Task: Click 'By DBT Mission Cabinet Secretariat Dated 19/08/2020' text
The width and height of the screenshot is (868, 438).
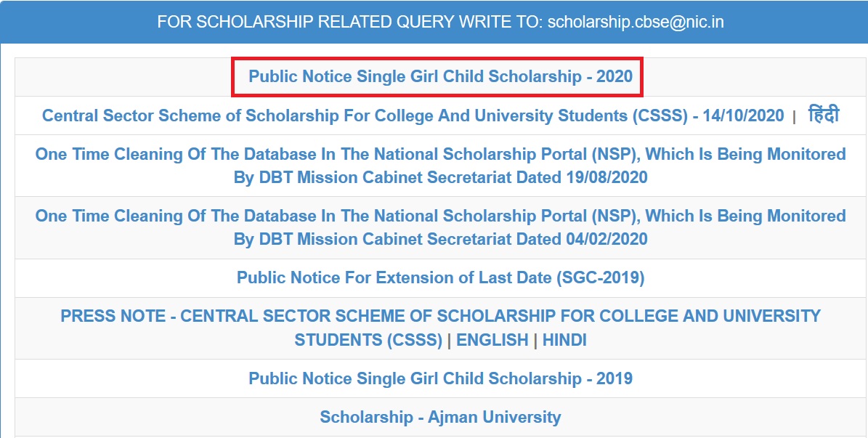Action: click(x=441, y=178)
